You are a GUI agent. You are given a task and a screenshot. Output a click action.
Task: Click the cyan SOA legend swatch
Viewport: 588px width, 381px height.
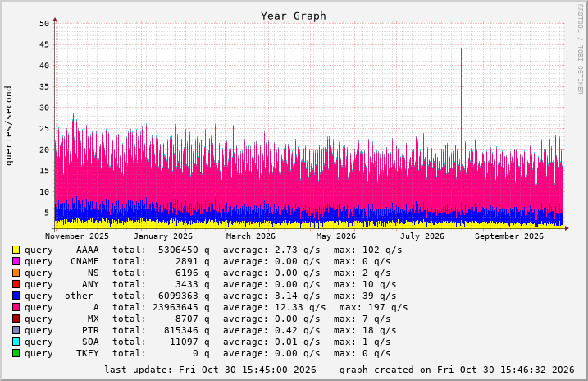(16, 342)
